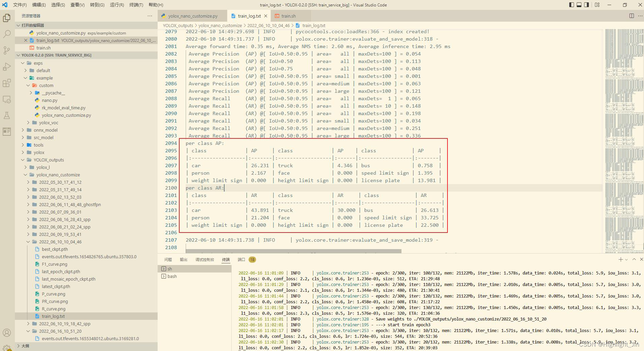Open the Remote Explorer view
644x351 pixels.
tap(7, 99)
